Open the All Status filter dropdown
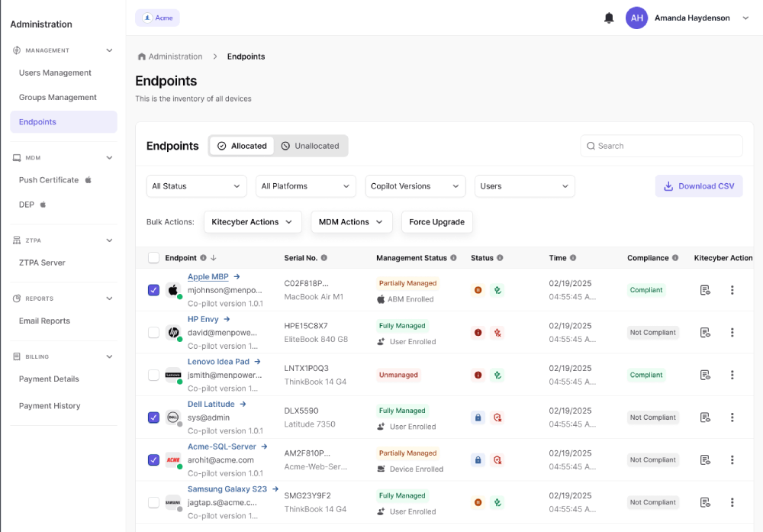 (196, 186)
